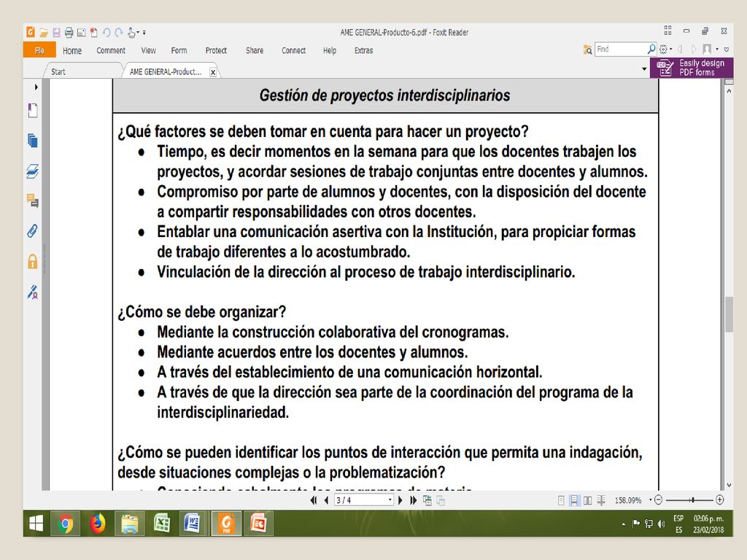Screen dimensions: 747x560
Task: Open the page number dropdown
Action: click(390, 500)
